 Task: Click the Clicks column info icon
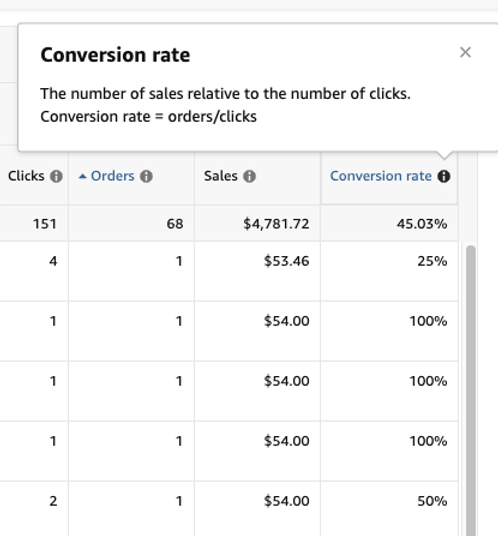click(x=56, y=176)
